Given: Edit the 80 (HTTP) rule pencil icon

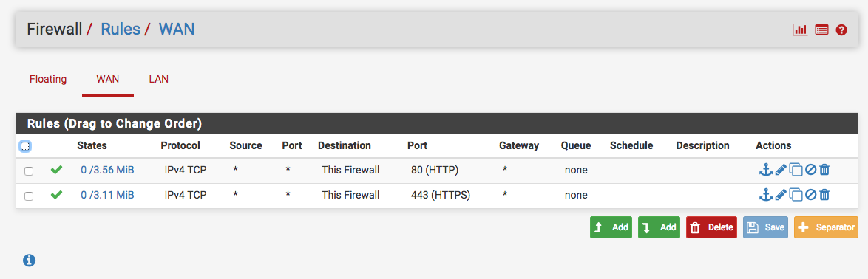Looking at the screenshot, I should [781, 170].
